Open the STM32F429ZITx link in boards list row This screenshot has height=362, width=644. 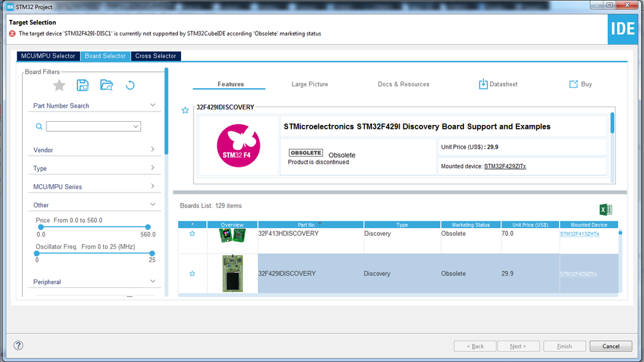[578, 274]
